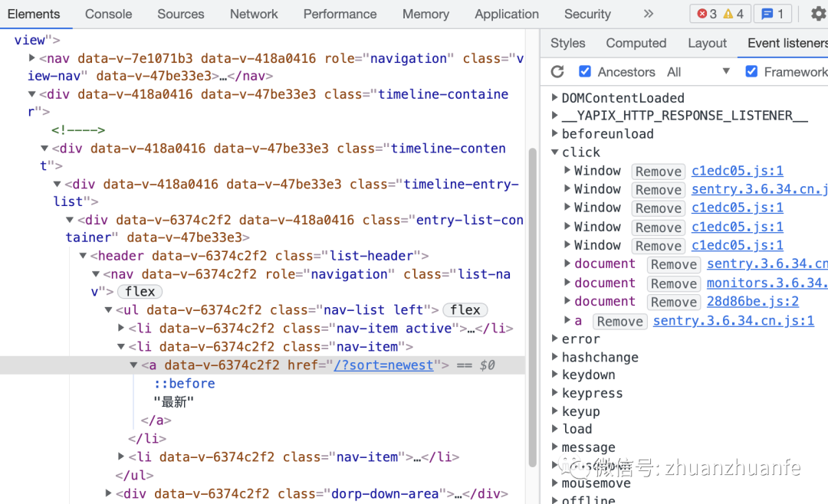Open the Performance tab
This screenshot has height=504, width=828.
point(340,15)
